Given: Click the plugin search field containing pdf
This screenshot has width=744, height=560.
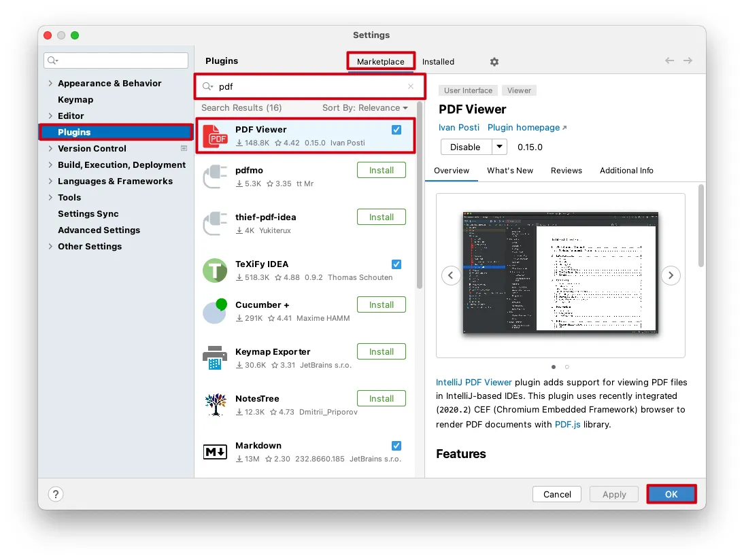Looking at the screenshot, I should (x=310, y=86).
